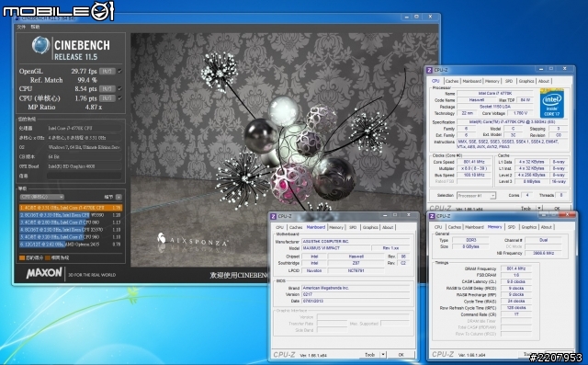Viewport: 588px width, 365px height.
Task: Select Caches tab in the Mainboard window
Action: pos(296,227)
